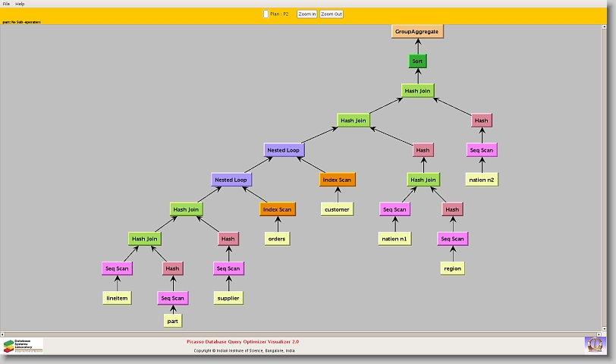Click the Plan P2 color box
This screenshot has width=616, height=364.
pos(266,14)
